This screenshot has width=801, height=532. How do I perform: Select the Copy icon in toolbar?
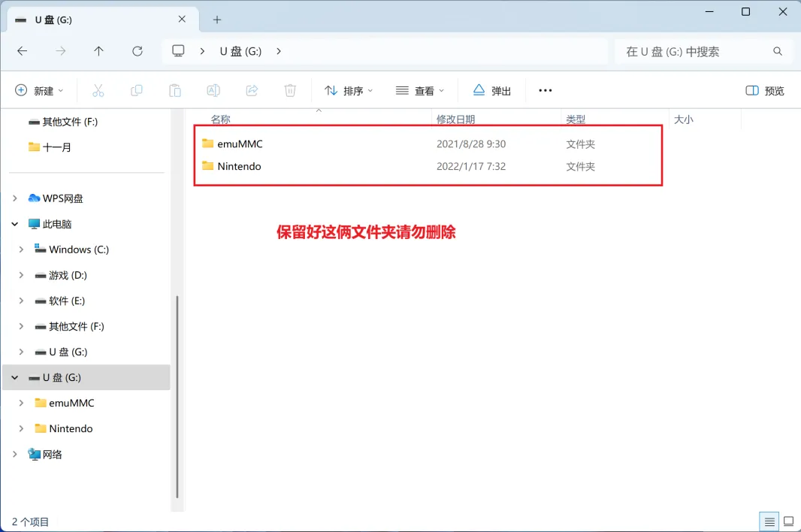pyautogui.click(x=136, y=89)
